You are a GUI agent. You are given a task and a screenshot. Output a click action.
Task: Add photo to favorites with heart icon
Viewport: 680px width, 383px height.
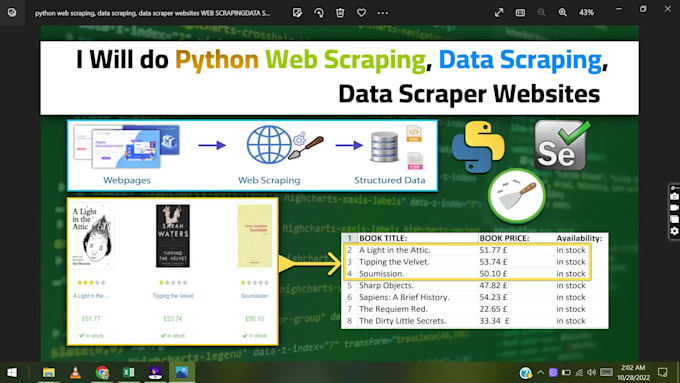361,13
